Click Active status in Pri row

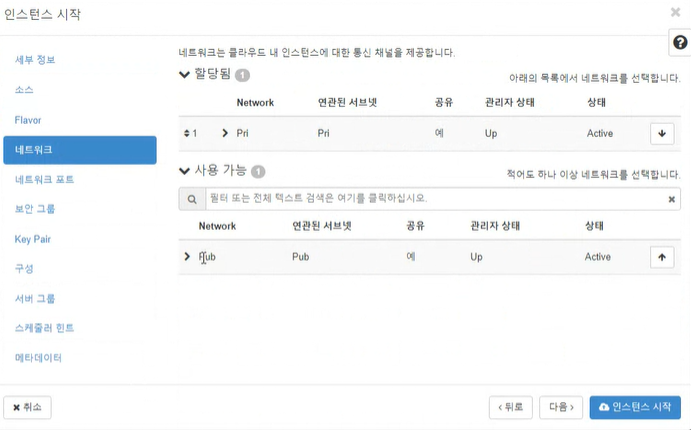(x=600, y=133)
